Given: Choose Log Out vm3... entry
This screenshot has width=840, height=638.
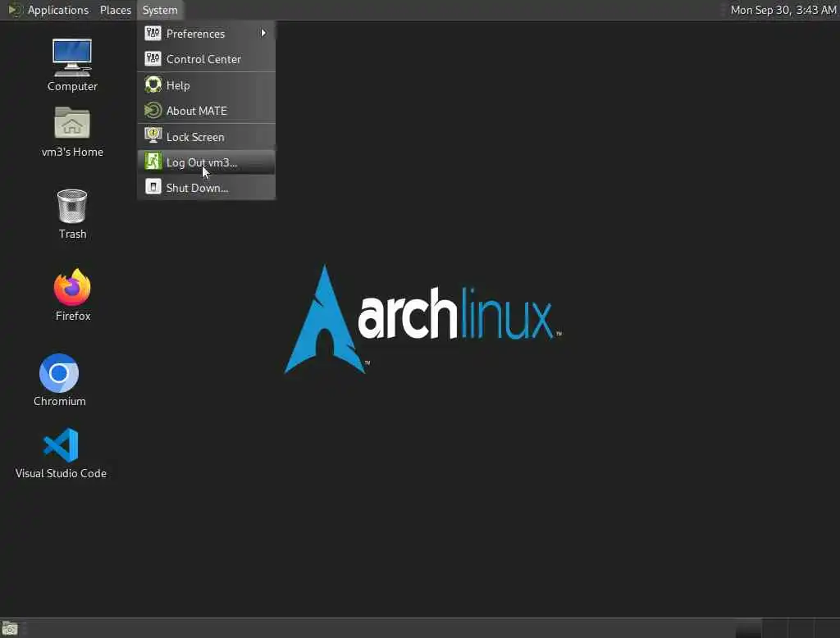Looking at the screenshot, I should pyautogui.click(x=206, y=162).
